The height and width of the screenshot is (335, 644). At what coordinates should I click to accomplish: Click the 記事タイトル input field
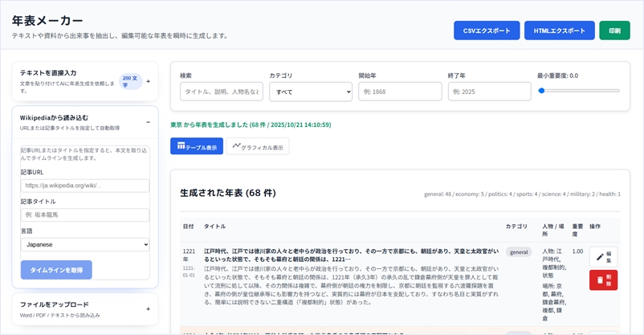[x=85, y=215]
